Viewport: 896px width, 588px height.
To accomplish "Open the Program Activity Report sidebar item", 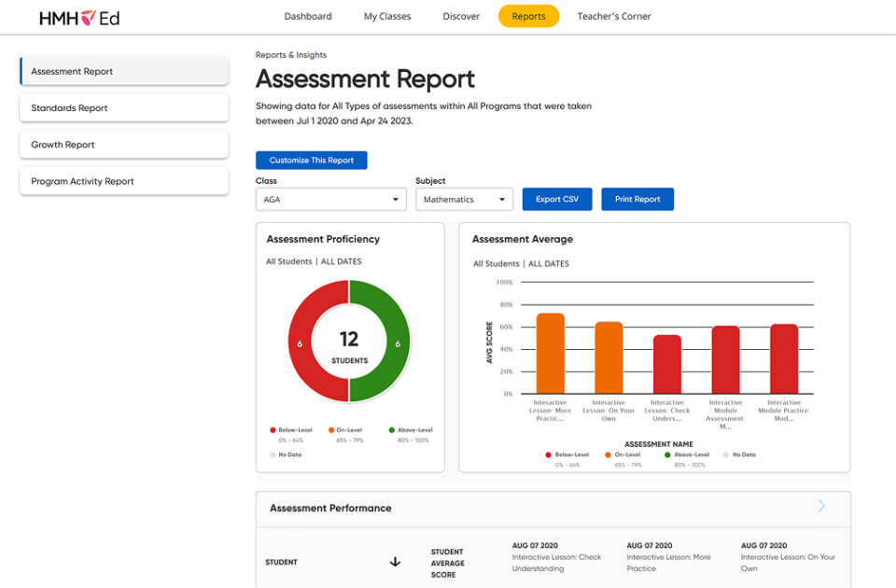I will (x=124, y=181).
